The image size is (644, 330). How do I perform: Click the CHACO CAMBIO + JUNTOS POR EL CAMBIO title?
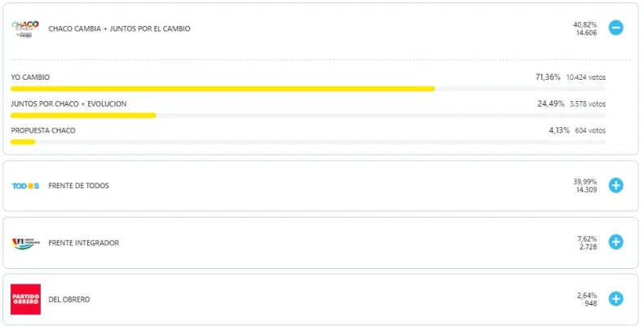coord(119,29)
